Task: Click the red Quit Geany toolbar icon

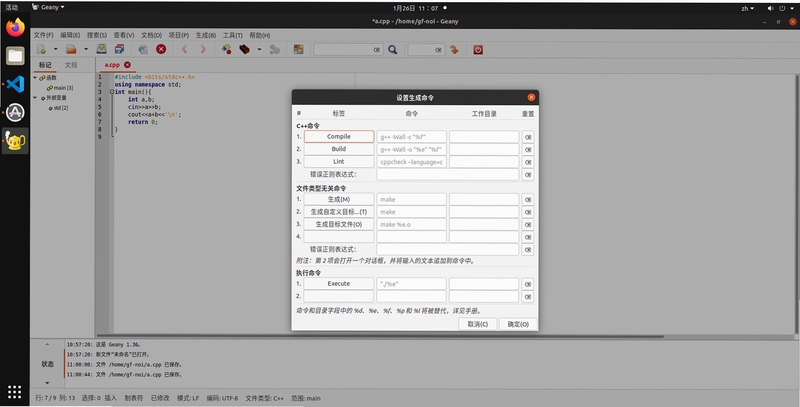Action: 478,49
